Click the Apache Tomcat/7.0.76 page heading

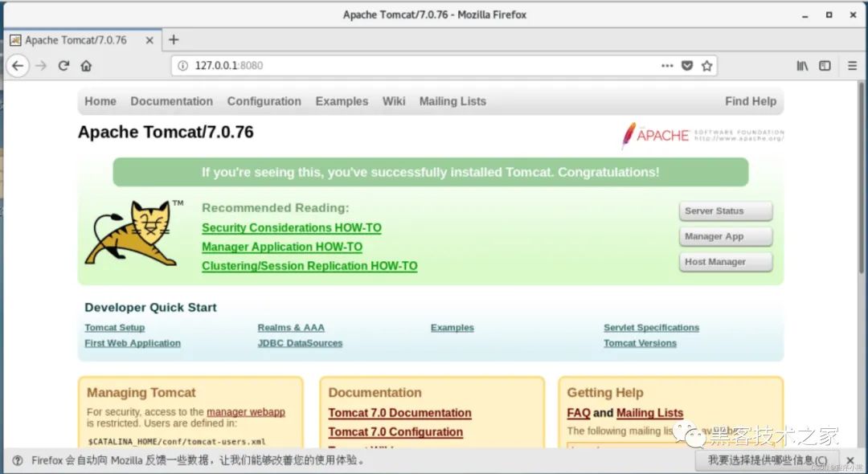(166, 133)
